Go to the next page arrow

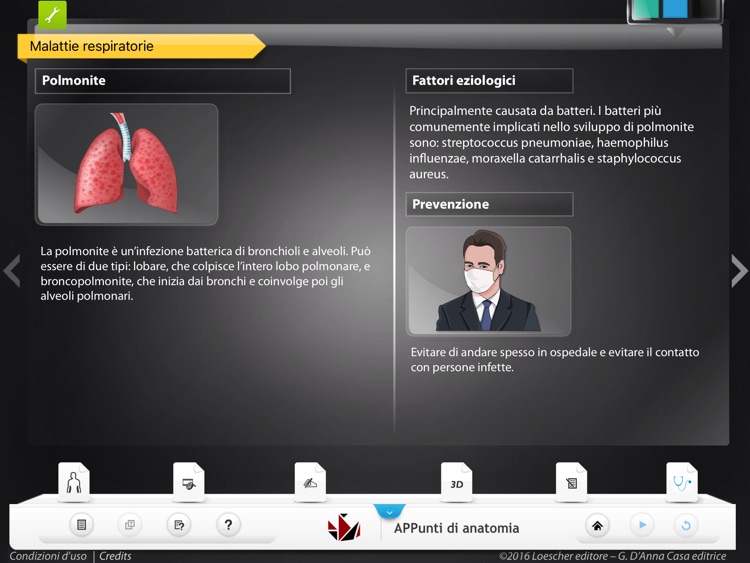coord(739,271)
